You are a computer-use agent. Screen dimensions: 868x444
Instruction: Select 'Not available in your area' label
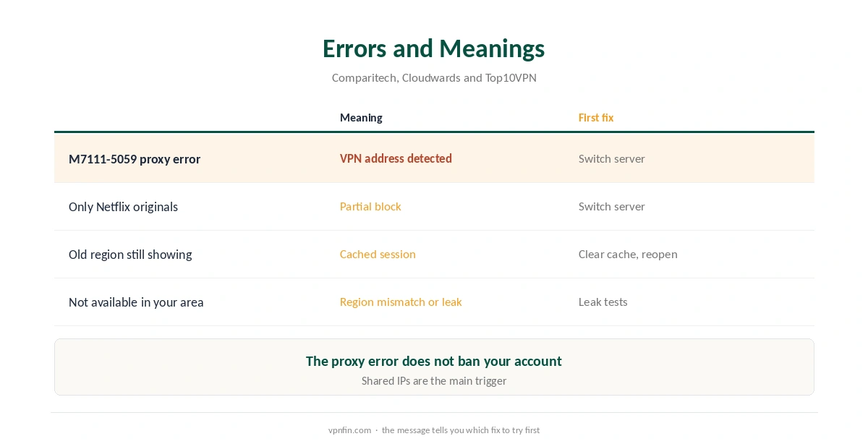(136, 302)
